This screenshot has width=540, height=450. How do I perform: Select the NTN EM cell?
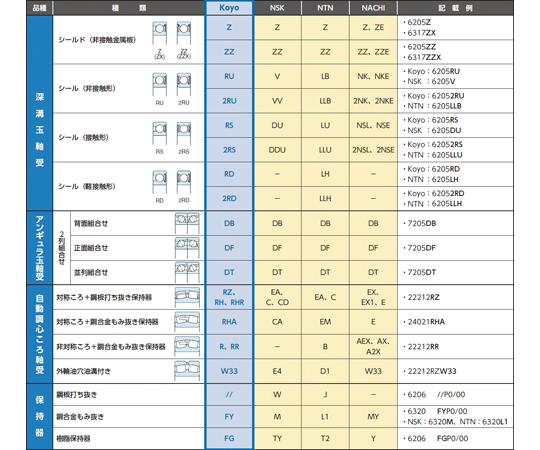(325, 322)
